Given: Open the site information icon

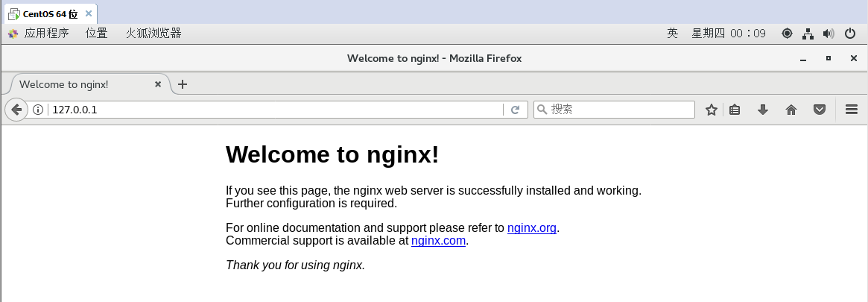Looking at the screenshot, I should (38, 110).
